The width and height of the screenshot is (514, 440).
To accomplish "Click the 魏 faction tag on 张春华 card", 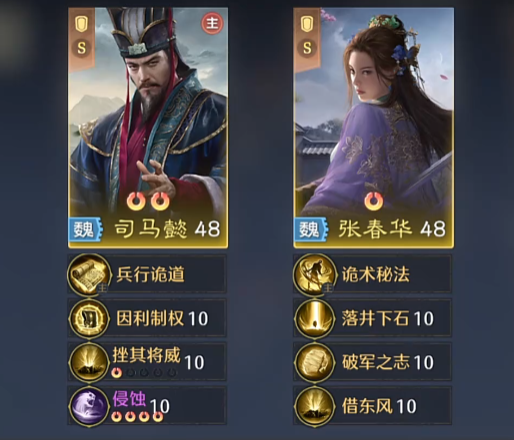I will (311, 230).
